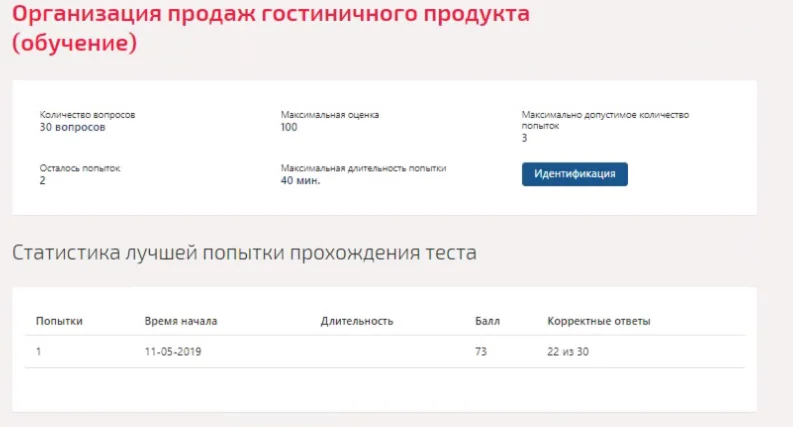Click the Идентификация button

(574, 174)
